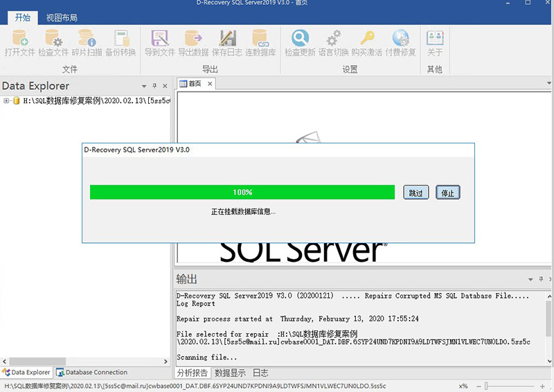Click the 正在挂载数据库信息 status message
554x392 pixels.
[x=243, y=212]
